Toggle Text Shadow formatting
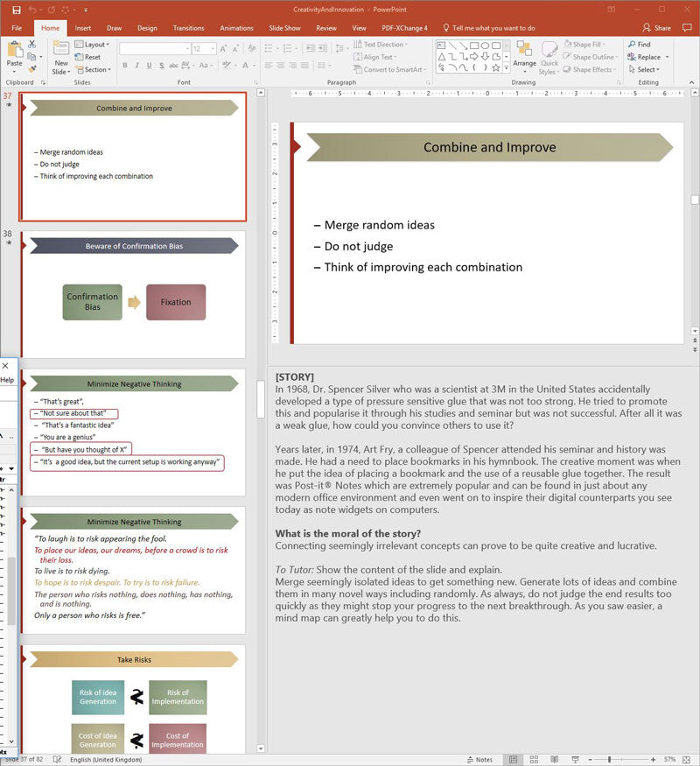Image resolution: width=700 pixels, height=766 pixels. (x=162, y=65)
